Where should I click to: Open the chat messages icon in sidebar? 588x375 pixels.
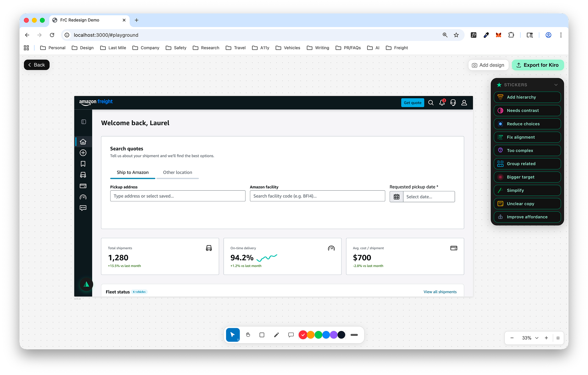point(83,208)
